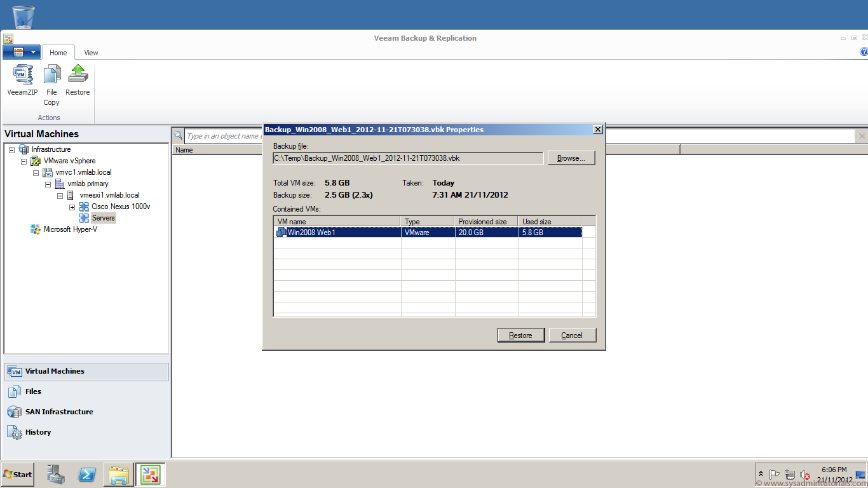Open the Virtual Machines navigation pane
The image size is (868, 488).
pyautogui.click(x=86, y=372)
